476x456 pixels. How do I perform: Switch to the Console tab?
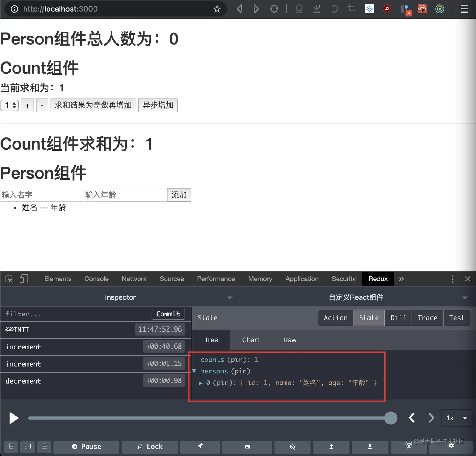96,279
